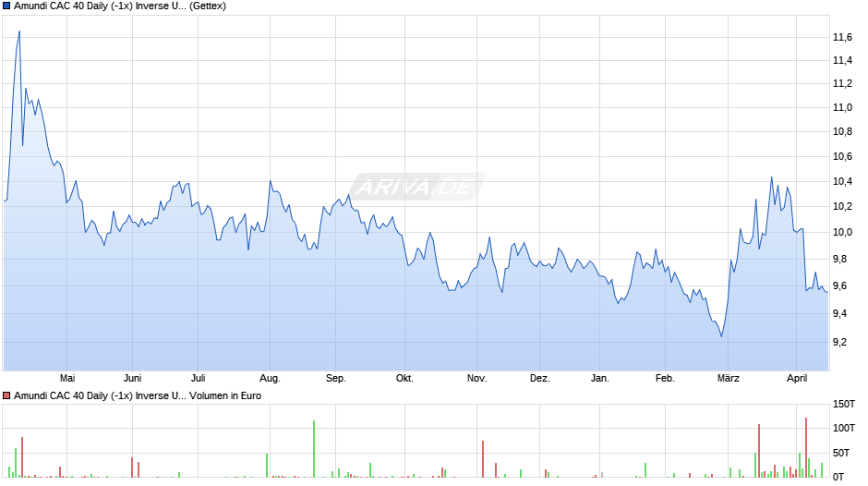Screen dimensions: 868x486
Task: Click the tallest green volume bar in late August
Action: coord(314,449)
